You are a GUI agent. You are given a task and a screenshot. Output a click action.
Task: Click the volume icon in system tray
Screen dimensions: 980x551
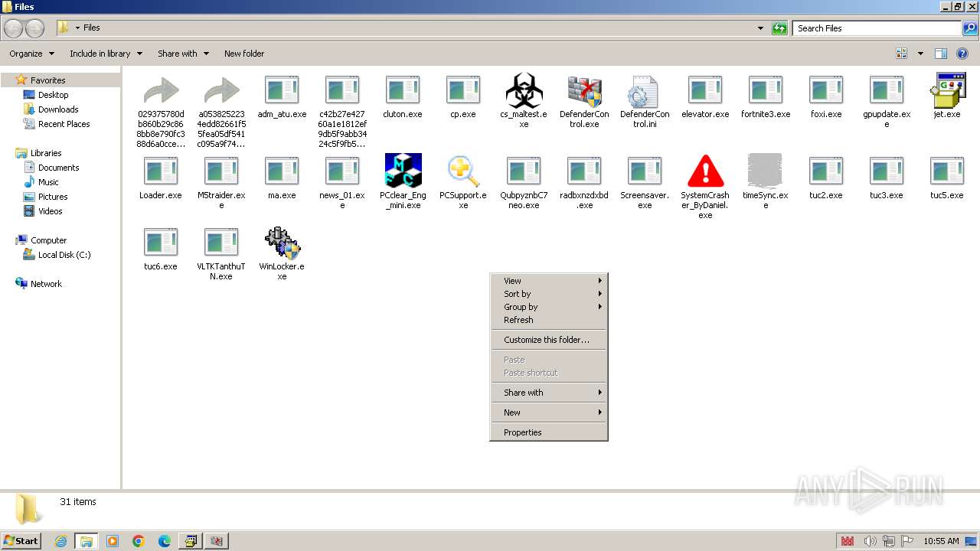869,541
